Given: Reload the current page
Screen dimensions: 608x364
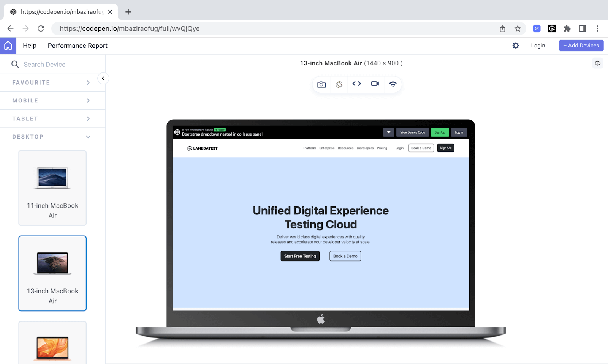Looking at the screenshot, I should tap(41, 28).
